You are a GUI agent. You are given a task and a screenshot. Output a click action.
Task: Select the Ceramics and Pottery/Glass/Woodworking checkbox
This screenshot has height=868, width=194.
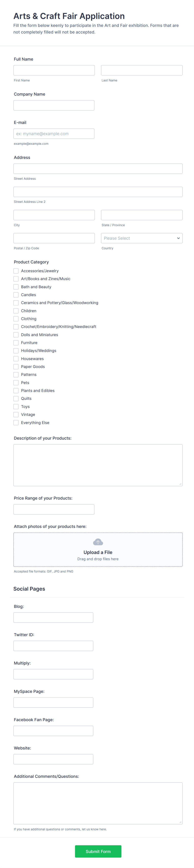(x=16, y=303)
